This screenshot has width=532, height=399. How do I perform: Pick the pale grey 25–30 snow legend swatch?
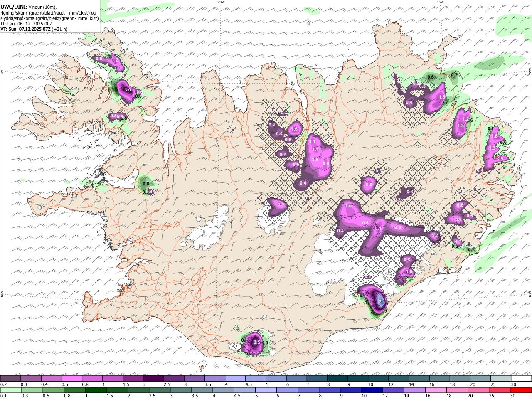click(x=501, y=378)
